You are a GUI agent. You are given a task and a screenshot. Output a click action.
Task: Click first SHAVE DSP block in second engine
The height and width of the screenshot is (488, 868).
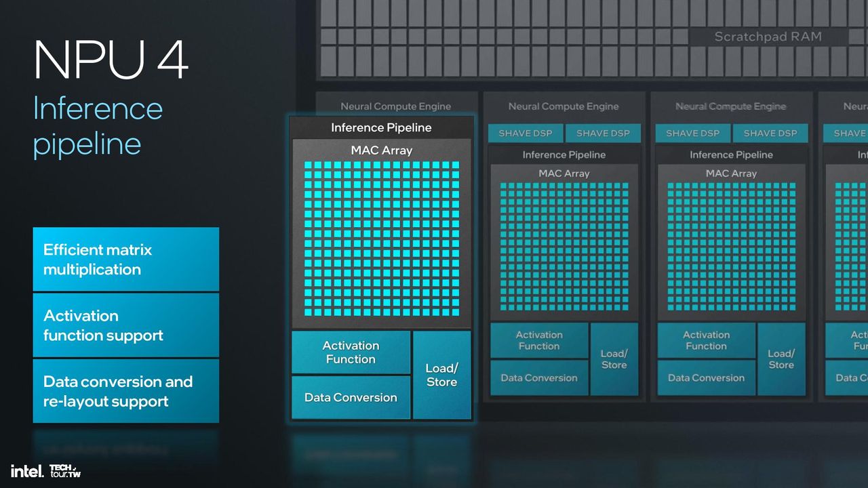tap(525, 133)
